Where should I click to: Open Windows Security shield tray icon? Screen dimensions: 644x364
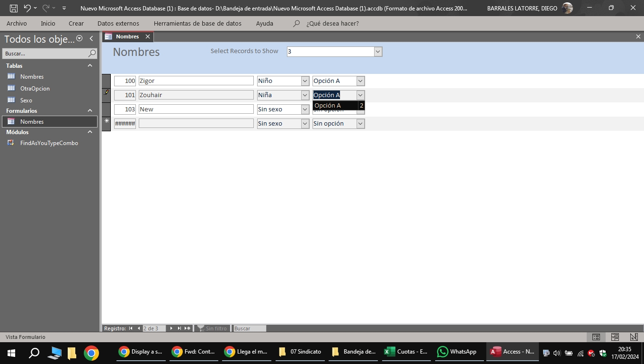tap(603, 353)
